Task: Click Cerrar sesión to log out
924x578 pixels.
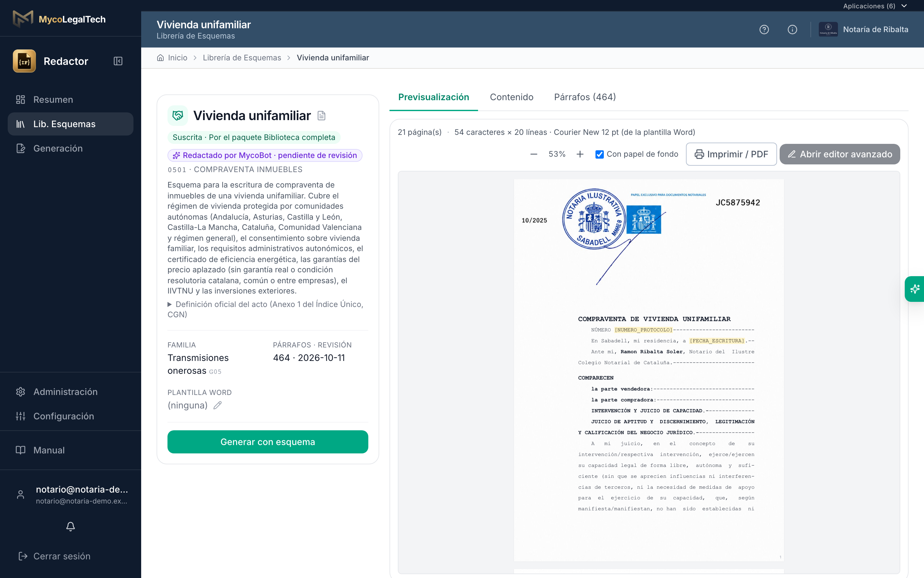Action: tap(55, 556)
